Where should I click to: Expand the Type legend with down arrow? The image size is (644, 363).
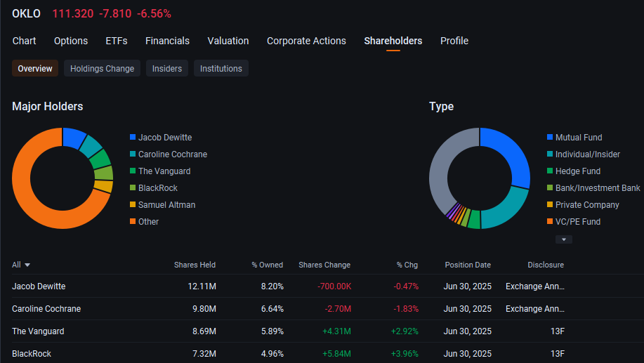point(563,239)
